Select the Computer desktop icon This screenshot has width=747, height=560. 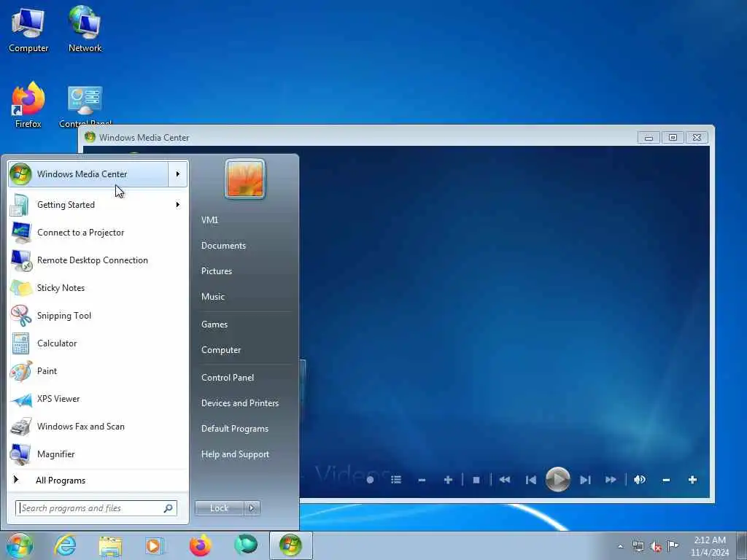pos(28,30)
